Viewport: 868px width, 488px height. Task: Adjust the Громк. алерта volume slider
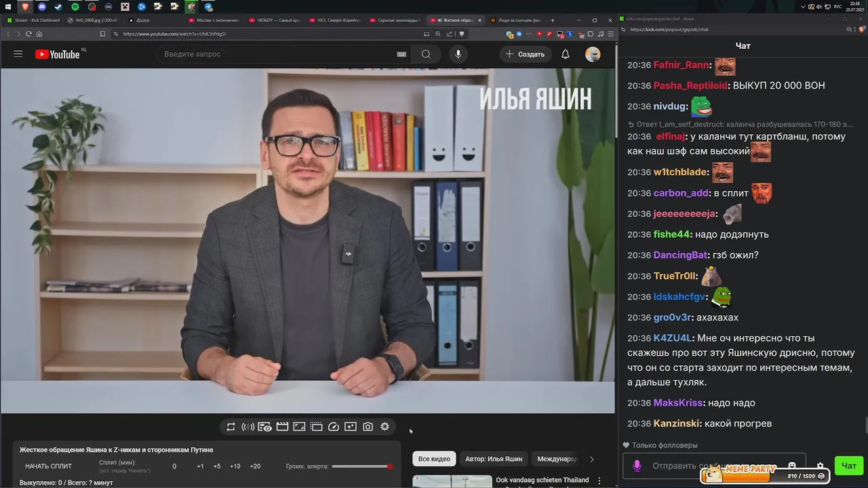tap(361, 466)
